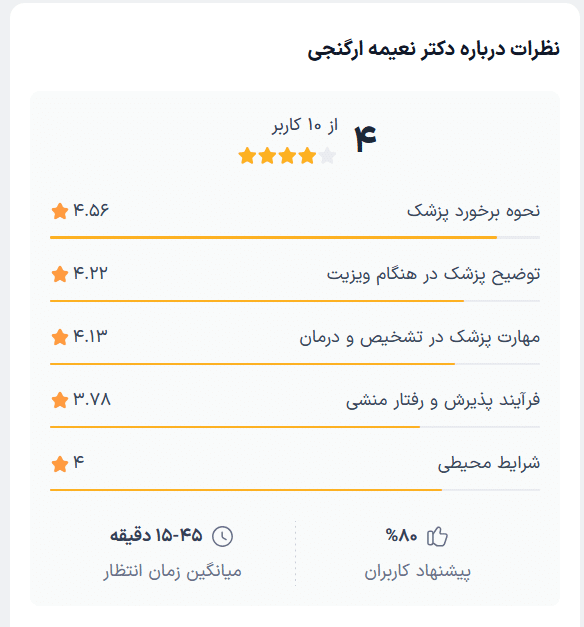Click the پیشنهاد کاربران caption

point(417,571)
